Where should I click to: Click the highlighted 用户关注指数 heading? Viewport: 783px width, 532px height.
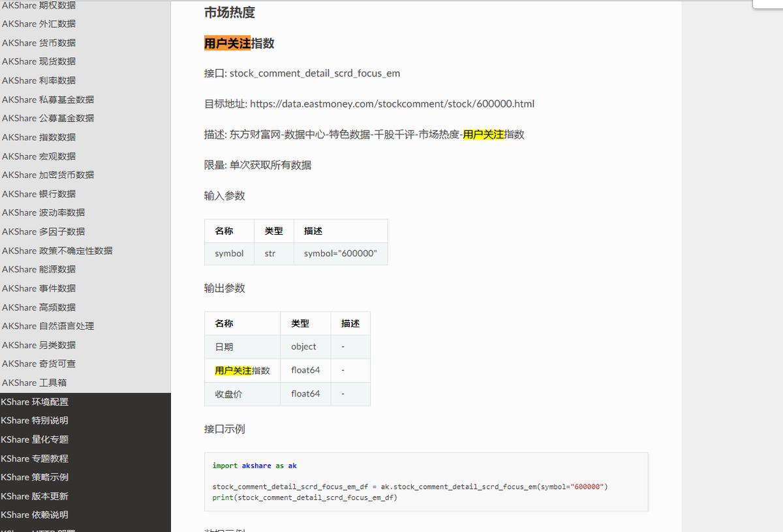point(239,43)
